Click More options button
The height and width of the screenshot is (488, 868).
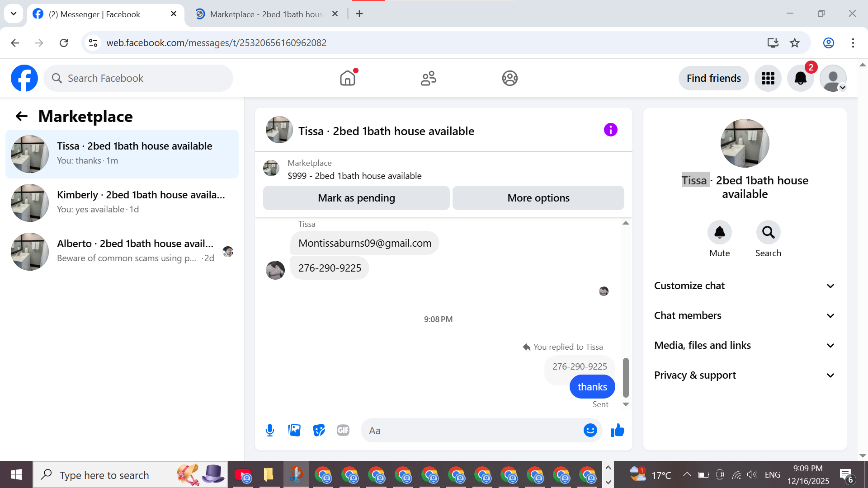click(538, 198)
